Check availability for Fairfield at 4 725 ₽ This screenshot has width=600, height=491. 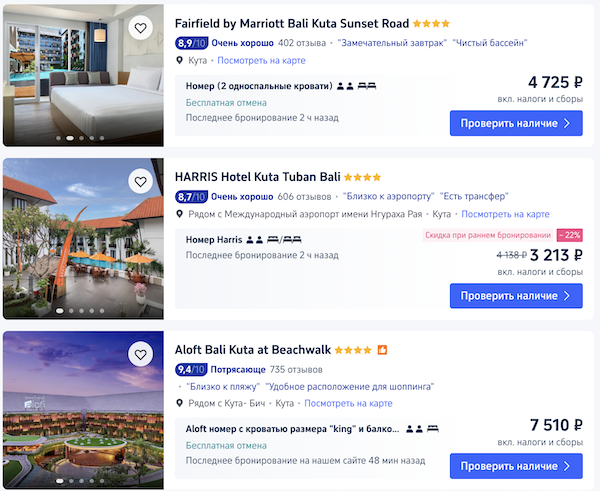[515, 123]
